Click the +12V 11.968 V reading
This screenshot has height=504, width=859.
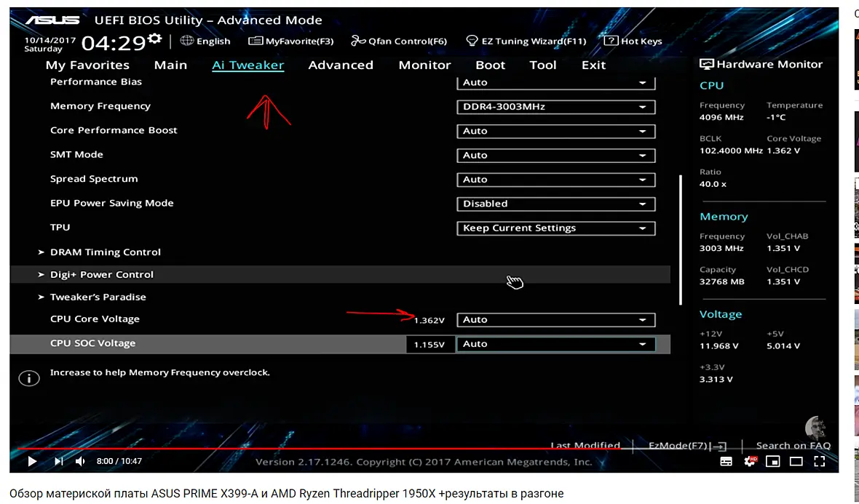(x=719, y=346)
